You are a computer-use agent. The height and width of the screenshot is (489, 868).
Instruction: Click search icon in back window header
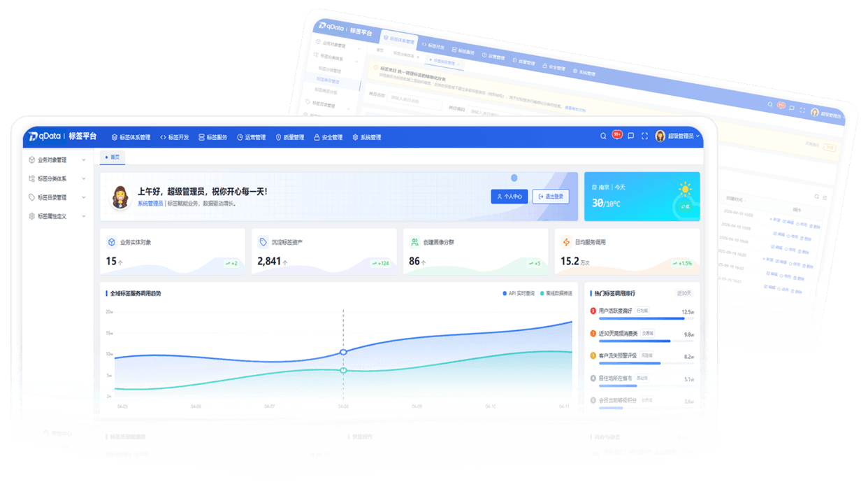[770, 105]
